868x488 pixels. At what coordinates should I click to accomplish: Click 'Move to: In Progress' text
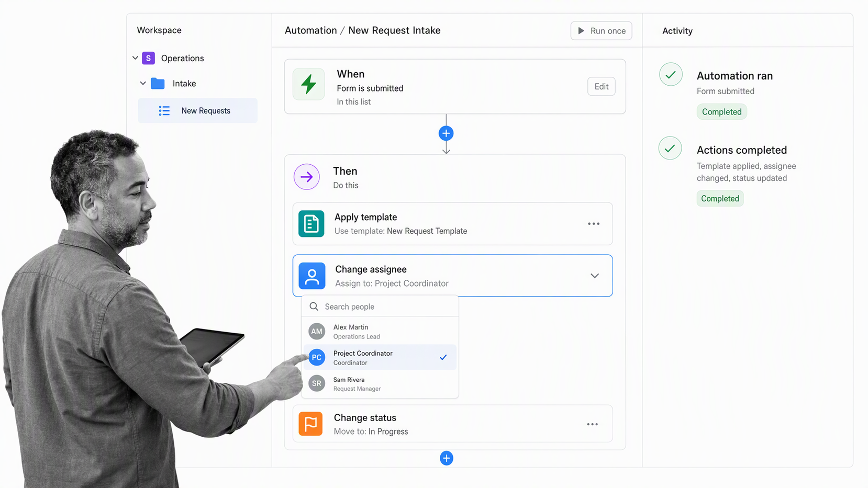371,432
